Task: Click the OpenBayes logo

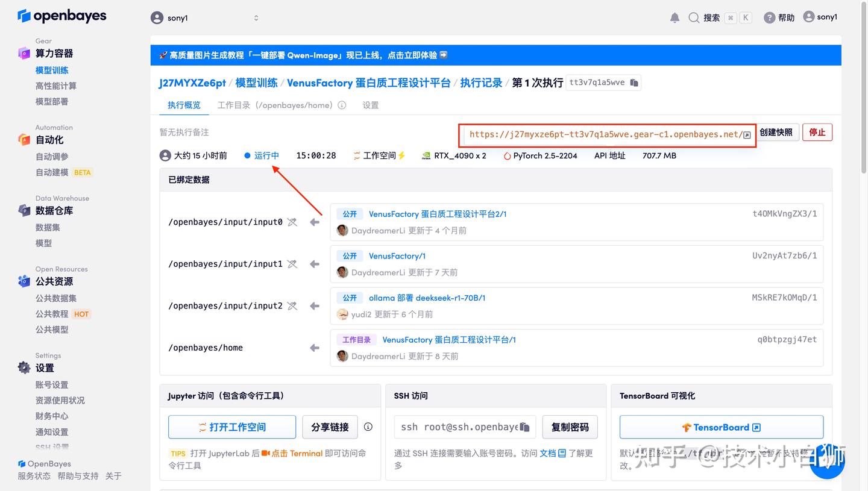Action: tap(60, 16)
